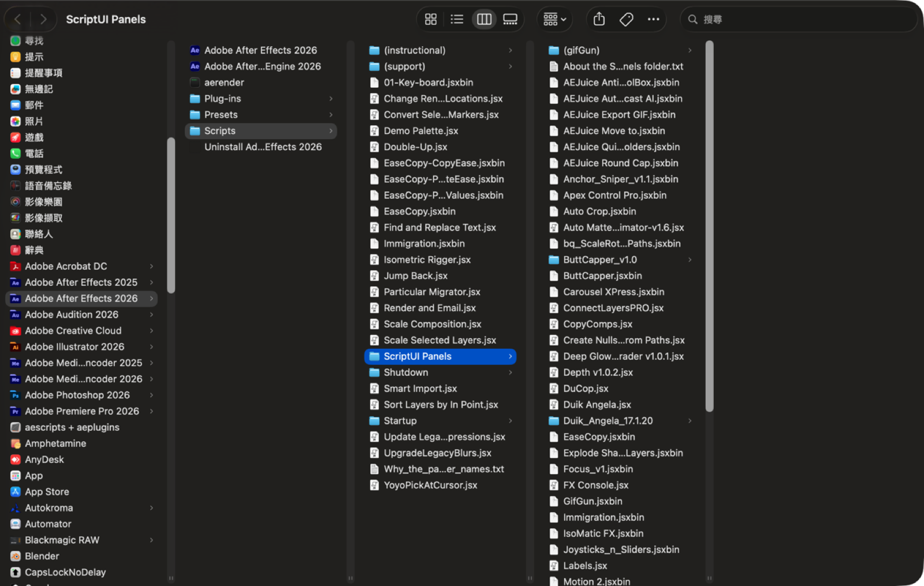Select Adobe Premiere Pro 2026 icon
This screenshot has height=586, width=924.
point(16,412)
